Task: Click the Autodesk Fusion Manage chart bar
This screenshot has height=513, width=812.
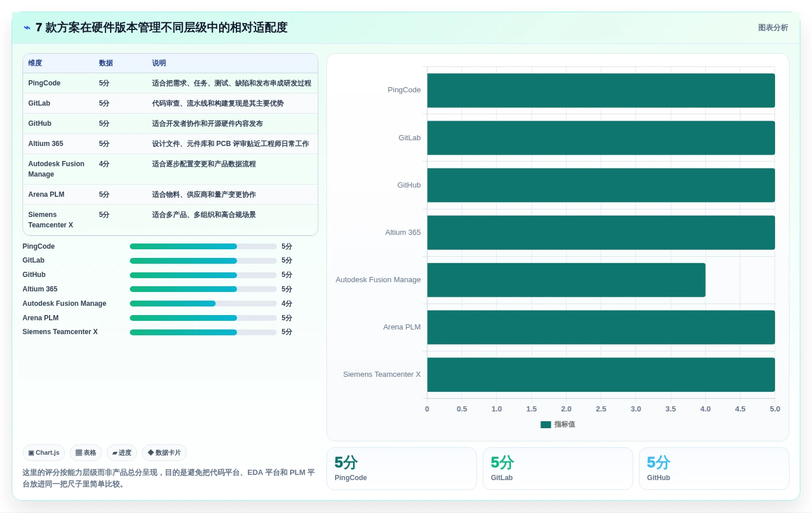Action: point(566,280)
